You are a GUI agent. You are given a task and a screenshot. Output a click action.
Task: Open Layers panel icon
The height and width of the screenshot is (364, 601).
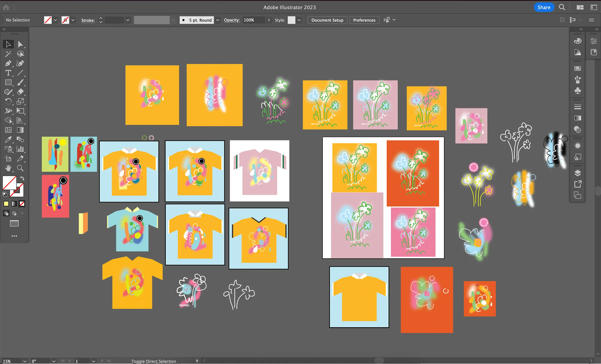click(x=578, y=173)
